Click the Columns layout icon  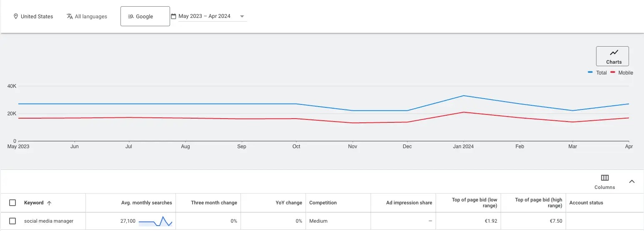(605, 178)
